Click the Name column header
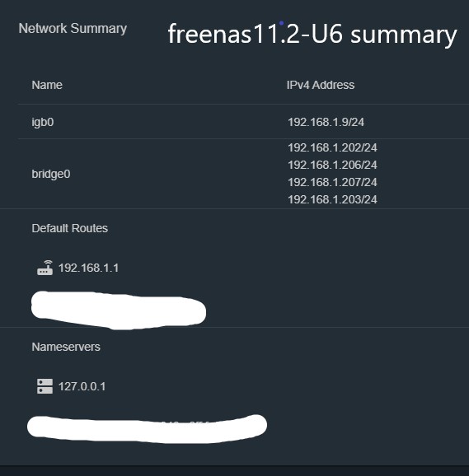 coord(47,85)
